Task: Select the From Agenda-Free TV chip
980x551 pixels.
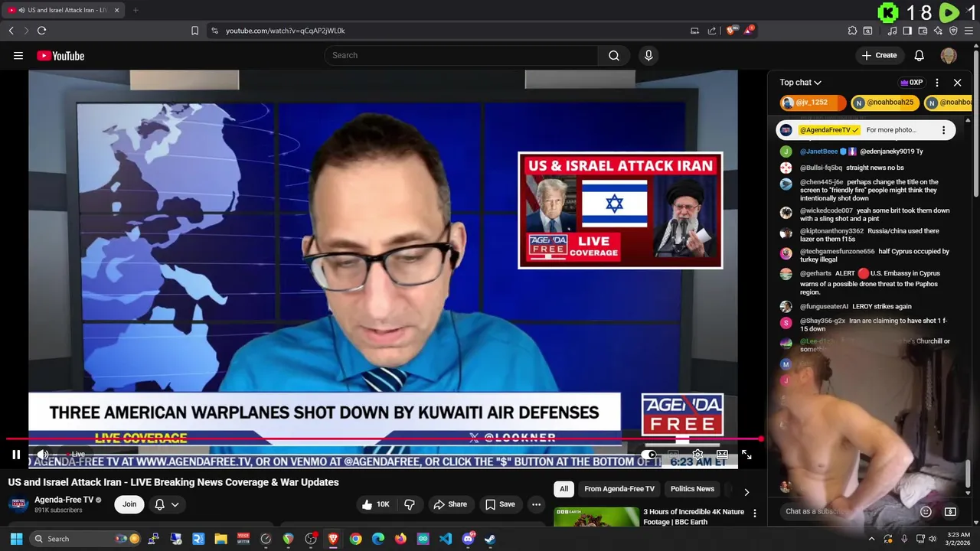Action: [x=619, y=489]
